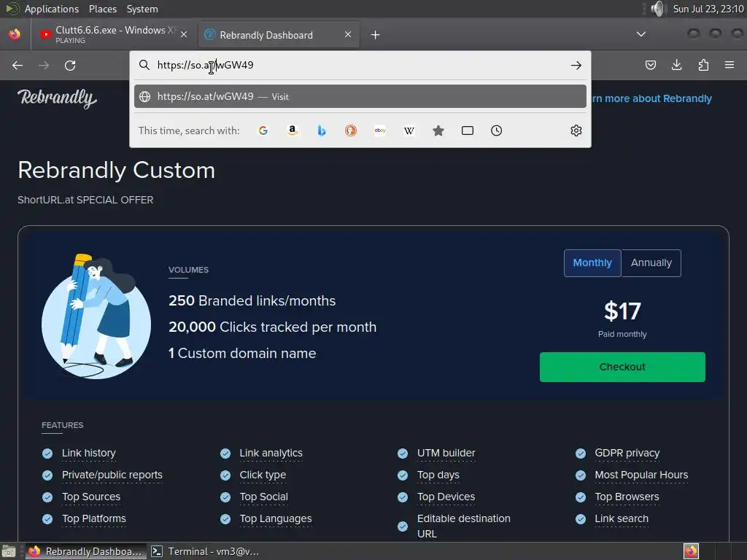Go back to the previous page
The image size is (747, 560).
pos(18,65)
